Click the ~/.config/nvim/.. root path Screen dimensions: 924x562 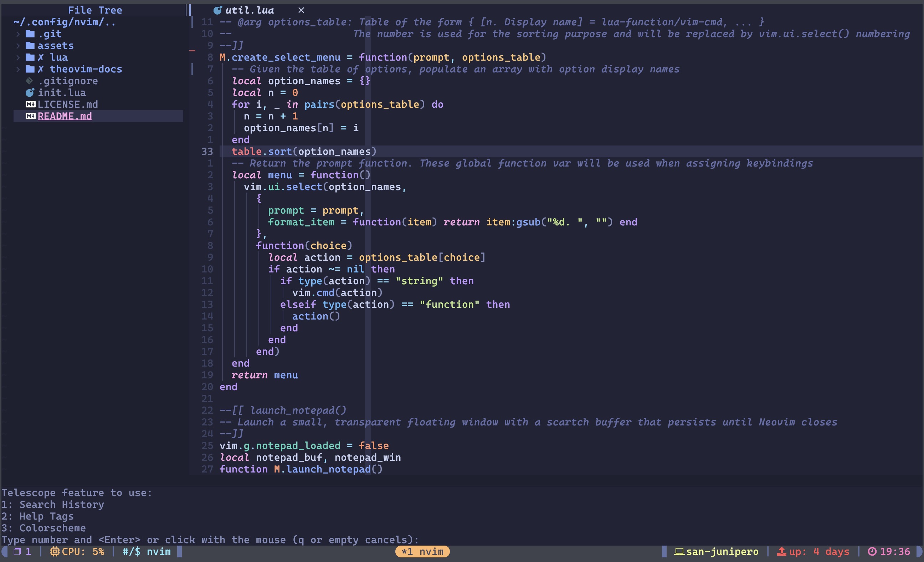(65, 22)
